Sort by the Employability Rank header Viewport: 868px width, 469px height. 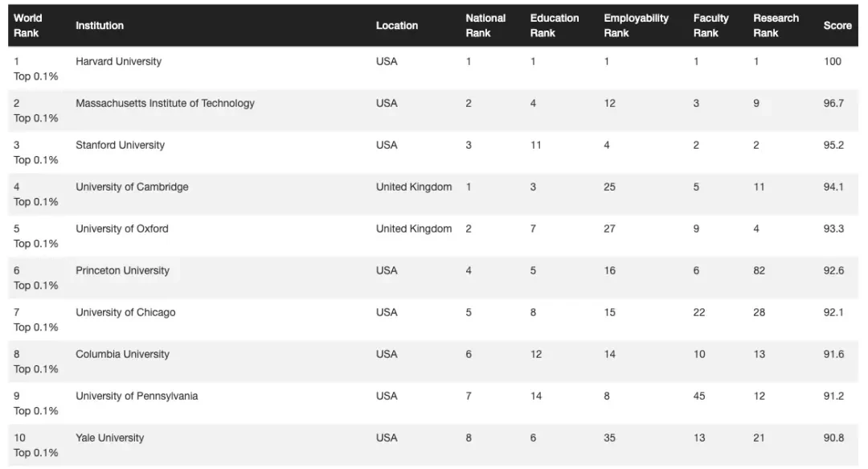point(636,26)
